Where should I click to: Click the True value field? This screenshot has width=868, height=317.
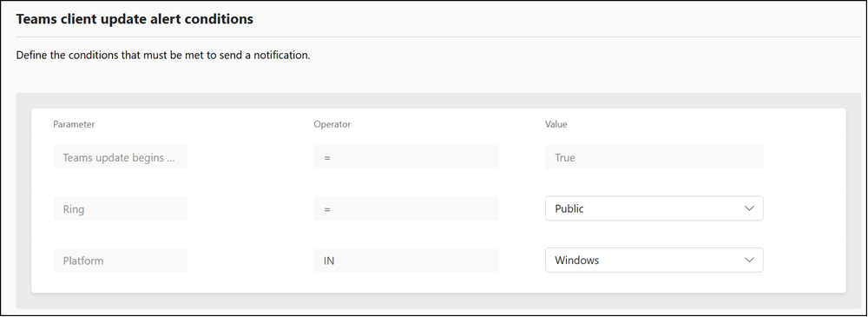pyautogui.click(x=654, y=157)
